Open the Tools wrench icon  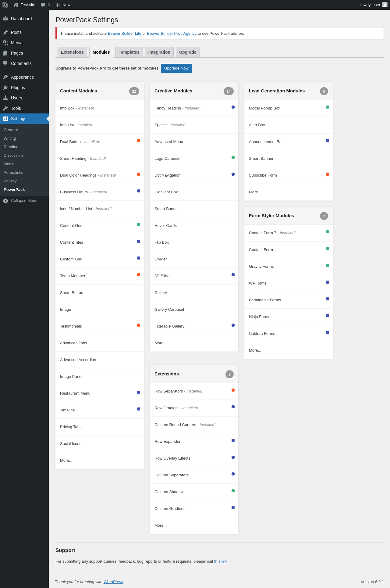[5, 108]
